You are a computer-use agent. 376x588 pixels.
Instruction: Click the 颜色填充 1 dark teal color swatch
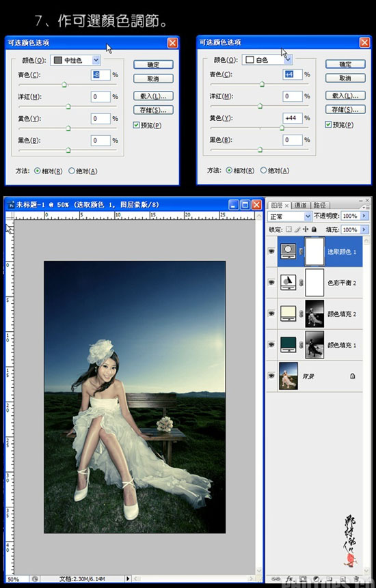tap(288, 343)
